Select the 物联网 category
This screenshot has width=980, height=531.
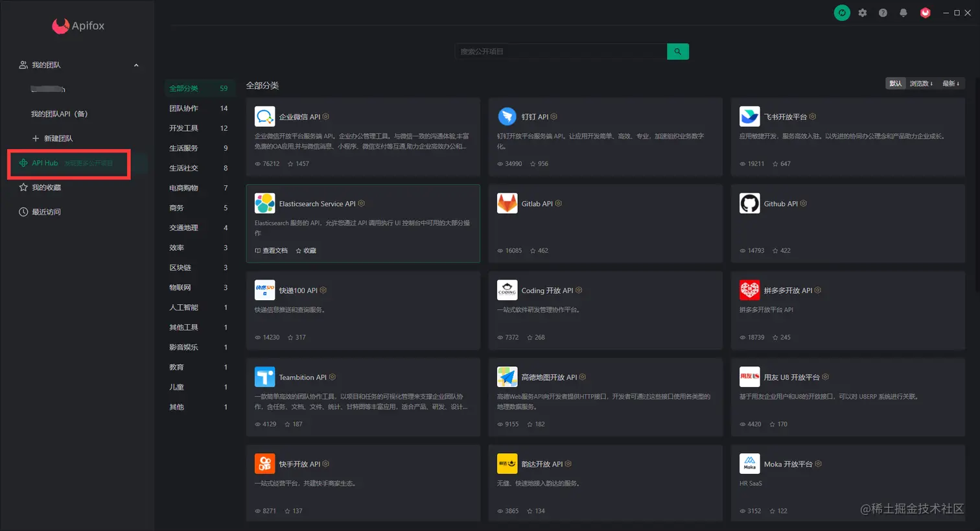tap(198, 288)
